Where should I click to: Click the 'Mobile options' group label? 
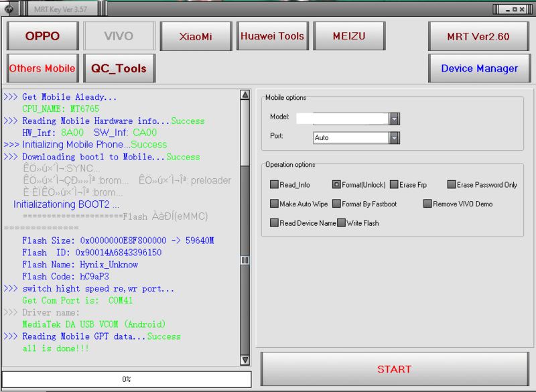tap(286, 97)
